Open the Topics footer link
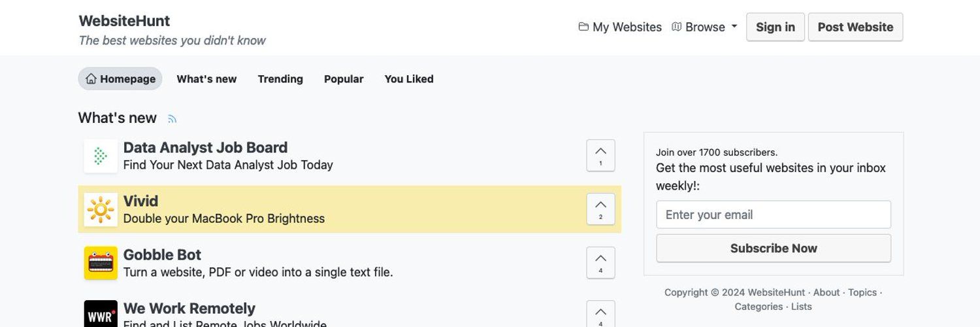The height and width of the screenshot is (327, 980). click(862, 292)
